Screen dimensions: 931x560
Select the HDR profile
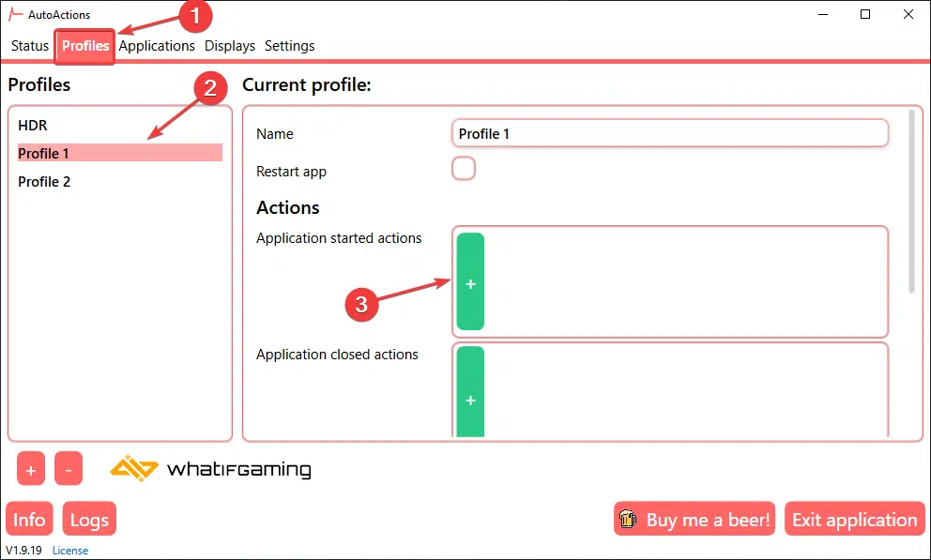[x=33, y=125]
